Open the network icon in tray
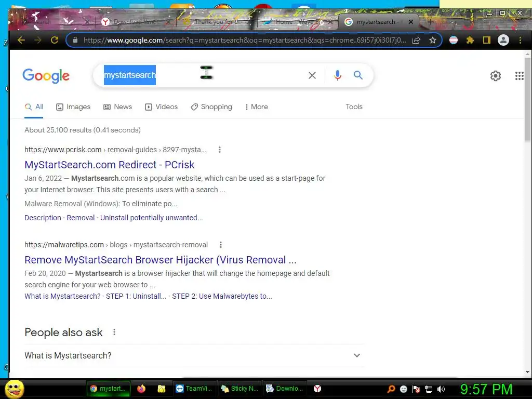The width and height of the screenshot is (532, 399). [429, 389]
